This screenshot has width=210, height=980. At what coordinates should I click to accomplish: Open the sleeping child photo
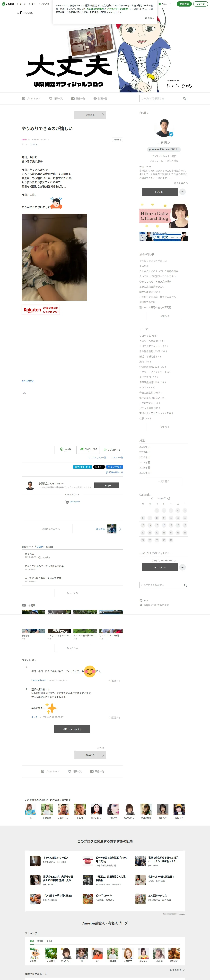coord(54,257)
